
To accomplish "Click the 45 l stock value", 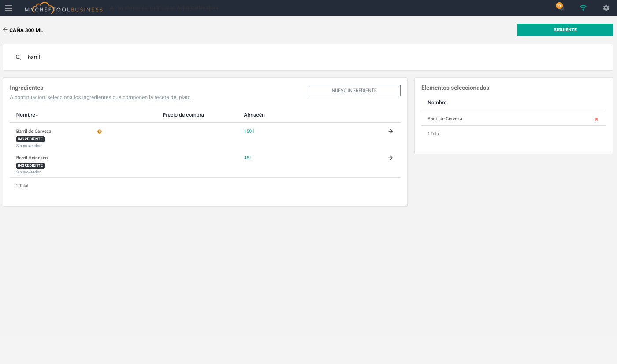I will click(248, 158).
